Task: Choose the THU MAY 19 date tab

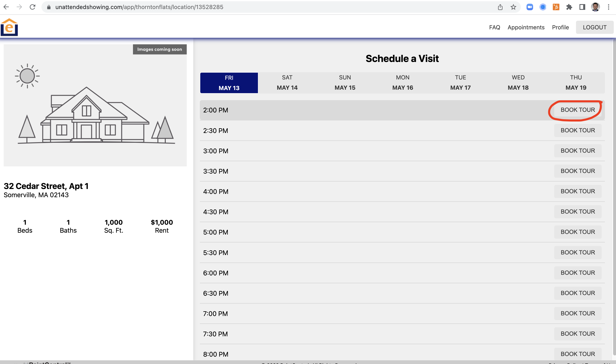Action: click(x=576, y=83)
